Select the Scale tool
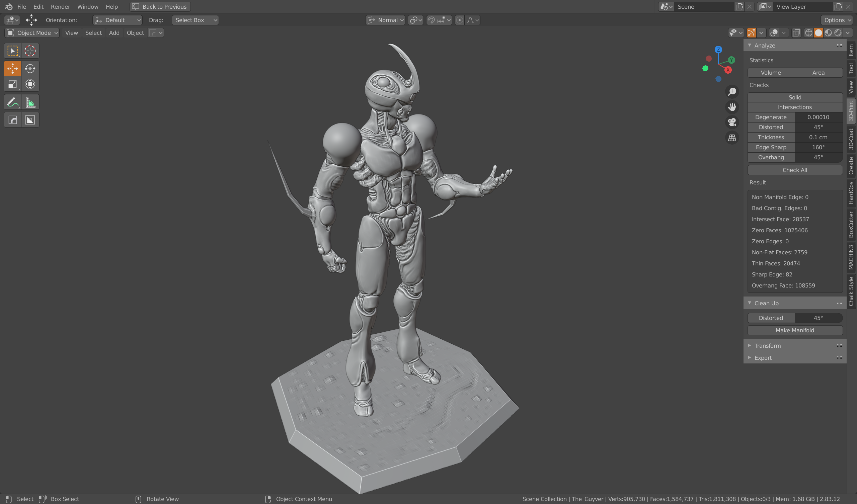This screenshot has height=504, width=857. coord(13,84)
